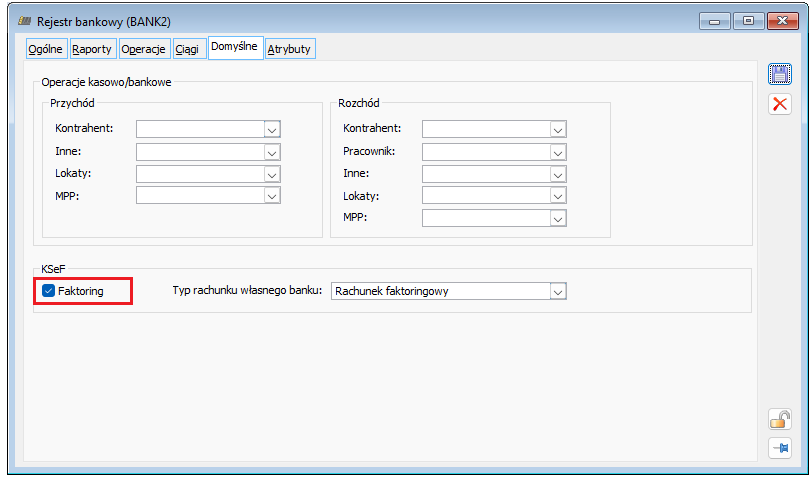Switch to the Raporty tab
The width and height of the screenshot is (812, 479).
(92, 49)
